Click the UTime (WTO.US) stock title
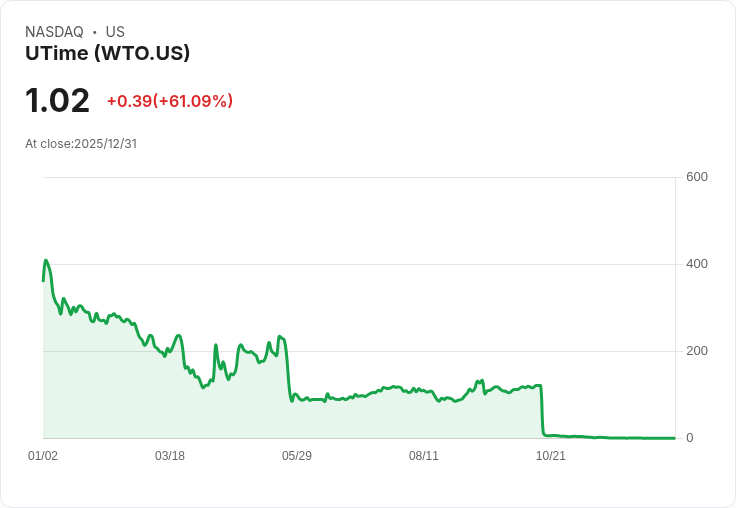 [107, 53]
